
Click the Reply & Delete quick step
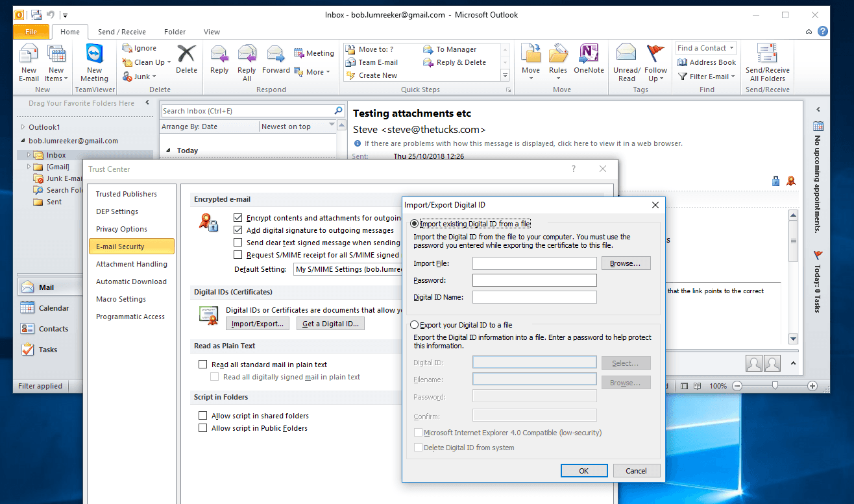(454, 62)
